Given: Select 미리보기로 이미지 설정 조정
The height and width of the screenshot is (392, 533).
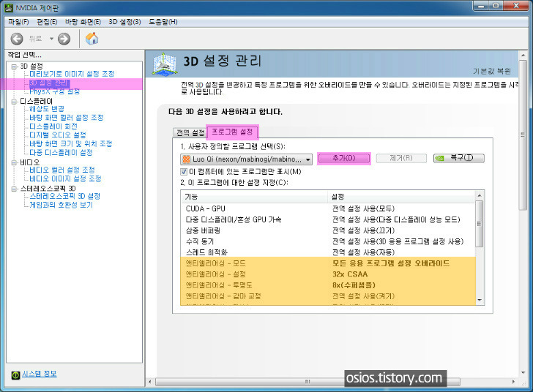Looking at the screenshot, I should pyautogui.click(x=72, y=74).
